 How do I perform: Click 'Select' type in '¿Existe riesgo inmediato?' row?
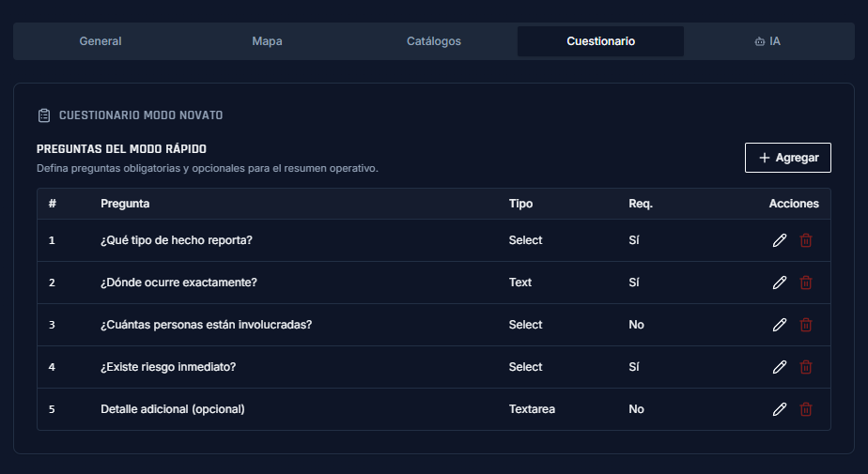click(526, 367)
